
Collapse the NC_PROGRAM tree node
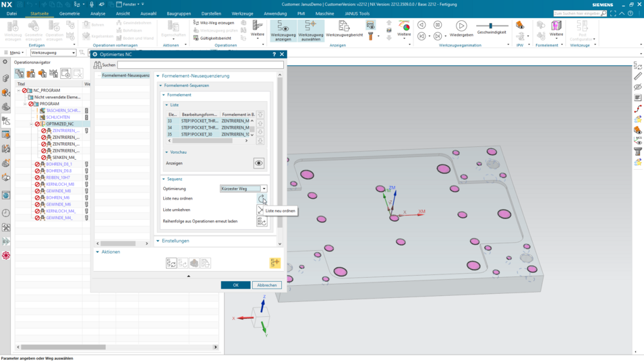coord(18,90)
